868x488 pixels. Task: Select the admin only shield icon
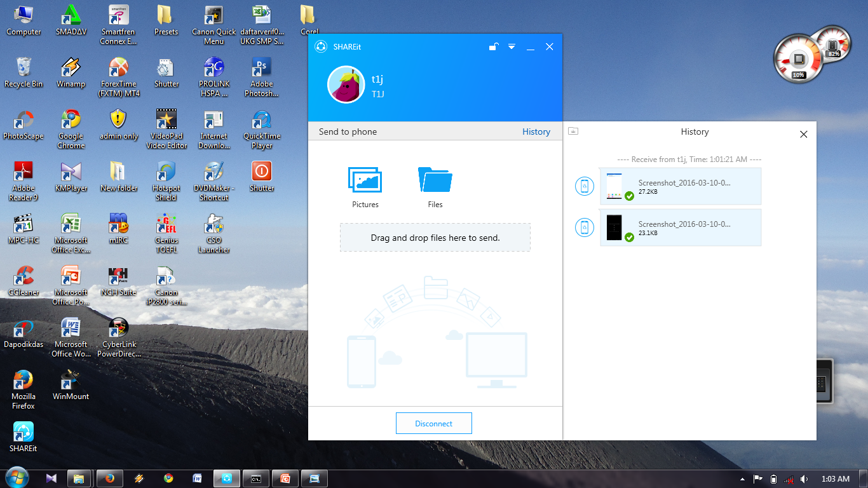(x=119, y=125)
